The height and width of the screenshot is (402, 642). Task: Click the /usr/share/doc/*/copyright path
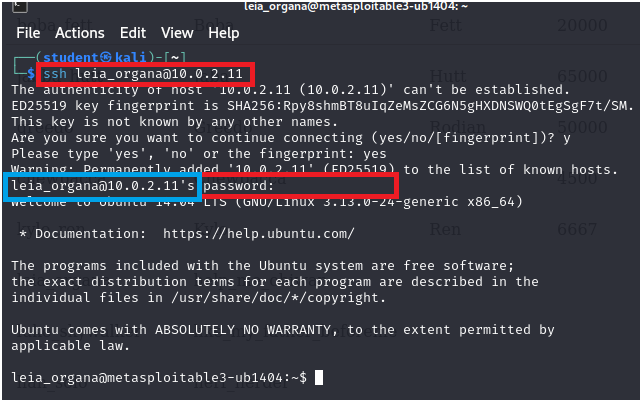[x=278, y=298]
